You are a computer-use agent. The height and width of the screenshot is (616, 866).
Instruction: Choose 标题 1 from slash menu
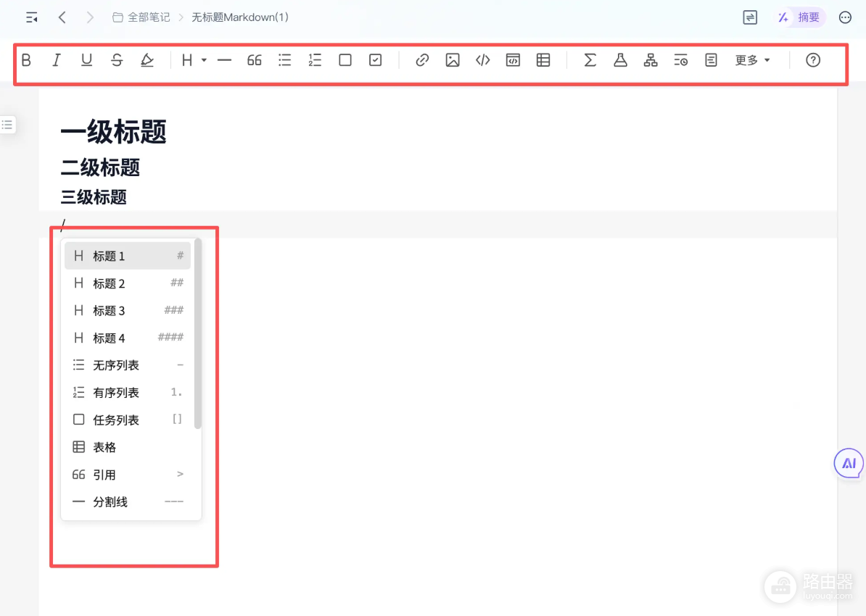coord(128,256)
